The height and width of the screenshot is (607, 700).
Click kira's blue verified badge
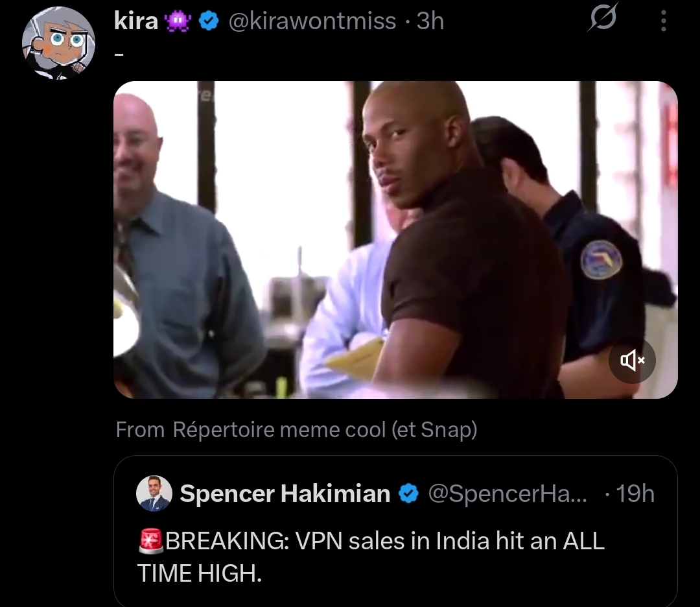pos(208,21)
